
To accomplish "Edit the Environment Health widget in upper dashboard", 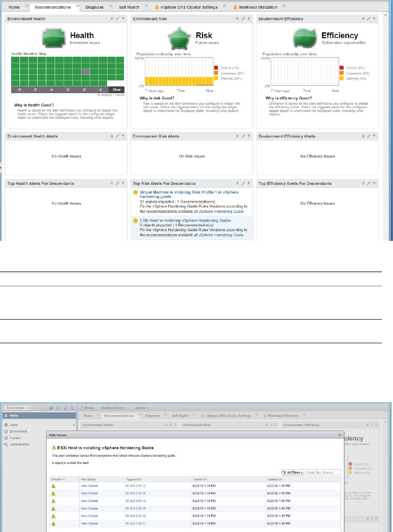I will click(x=117, y=19).
